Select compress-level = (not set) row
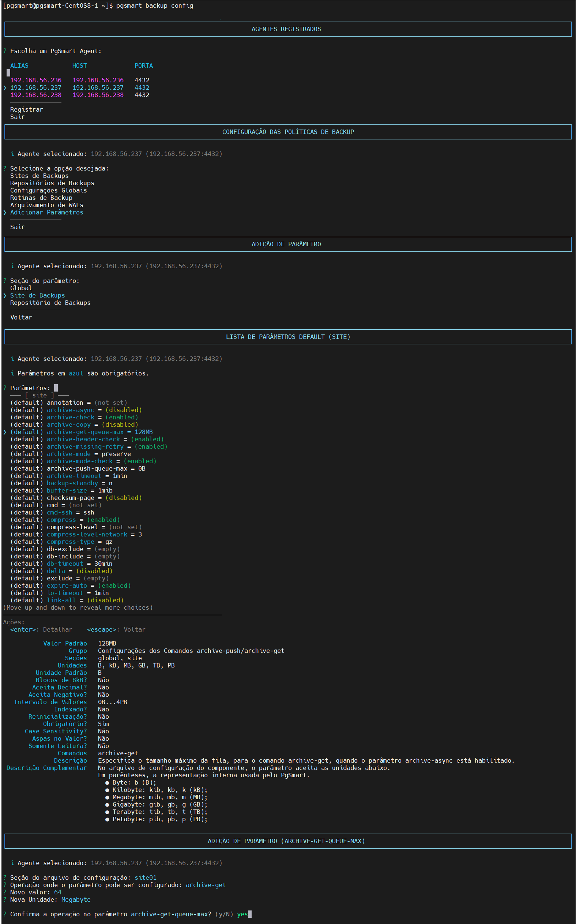The height and width of the screenshot is (924, 576). [76, 527]
